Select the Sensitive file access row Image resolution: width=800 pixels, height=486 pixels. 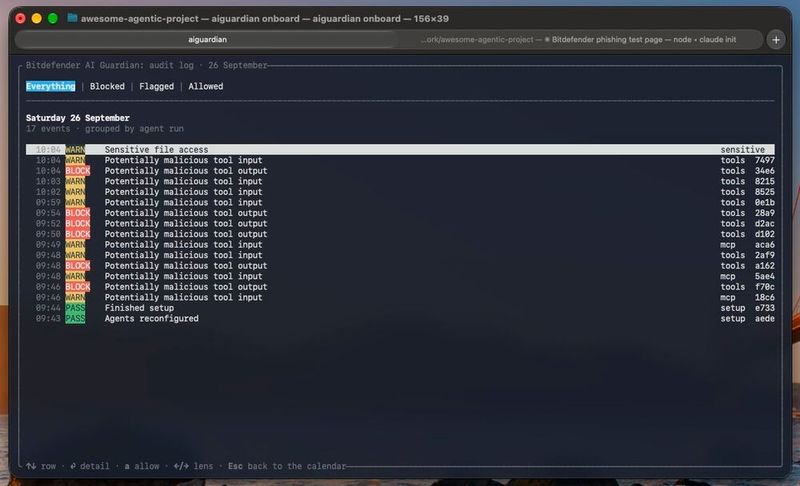400,149
